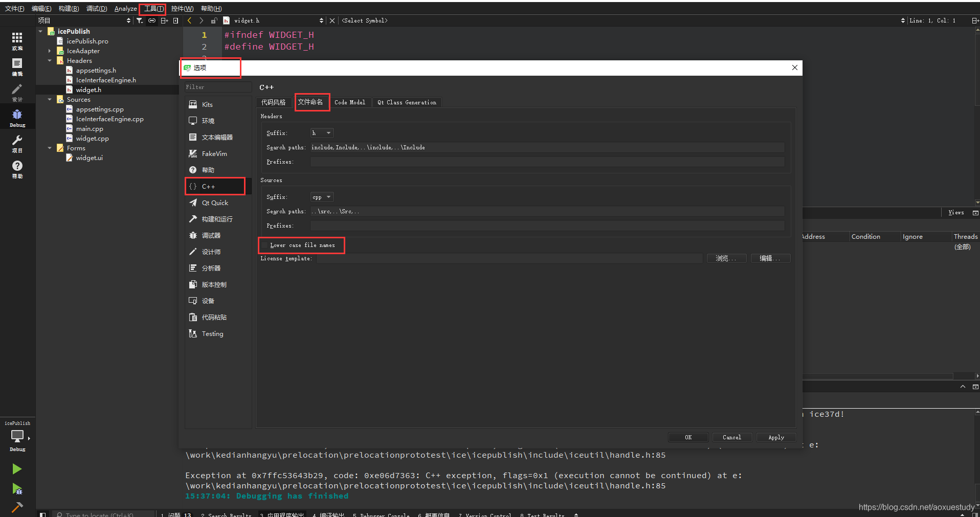Click the split project pane icon
The image size is (980, 517).
pos(164,20)
